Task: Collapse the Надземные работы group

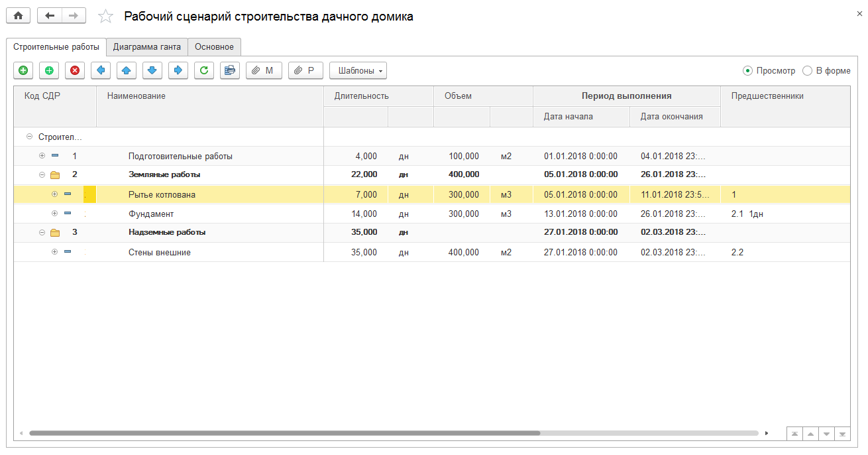Action: [42, 233]
